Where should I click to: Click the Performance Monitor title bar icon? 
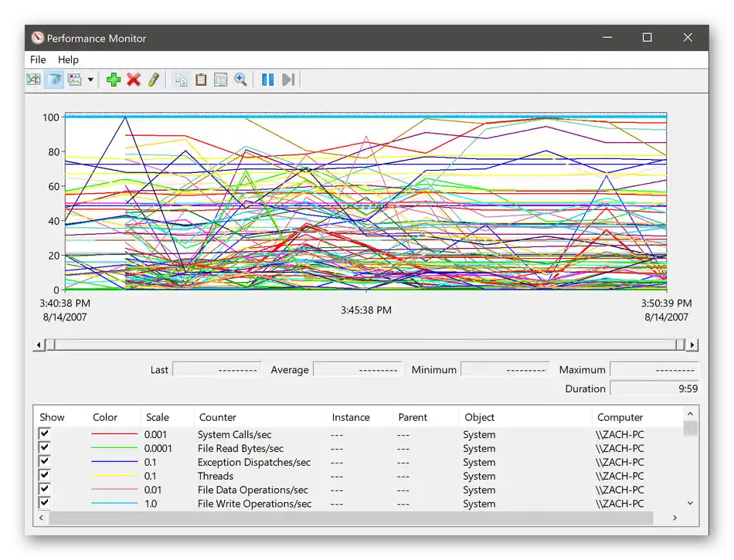(37, 38)
